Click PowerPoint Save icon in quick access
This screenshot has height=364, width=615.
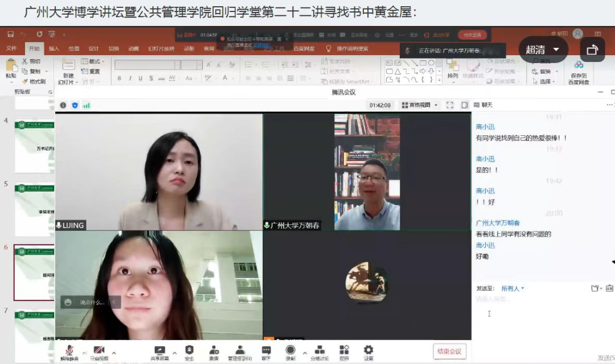(11, 34)
